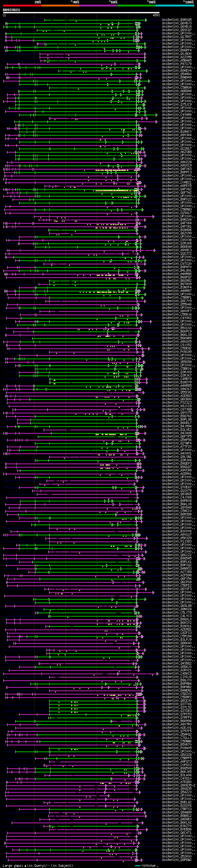
Task: Click the UniRef100_B6KB17 entry
Action: point(177,422)
